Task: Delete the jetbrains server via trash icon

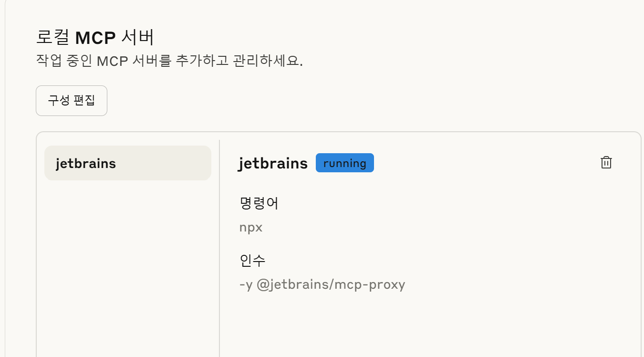Action: pyautogui.click(x=606, y=163)
